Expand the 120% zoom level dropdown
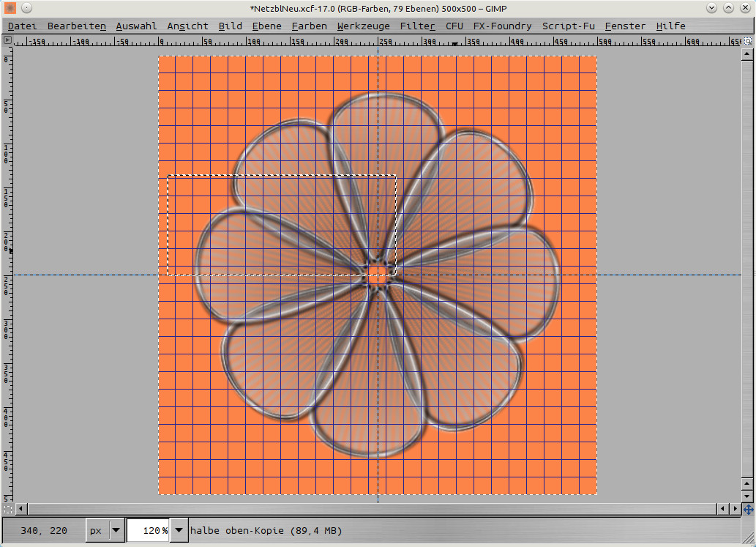This screenshot has height=547, width=756. (x=179, y=530)
